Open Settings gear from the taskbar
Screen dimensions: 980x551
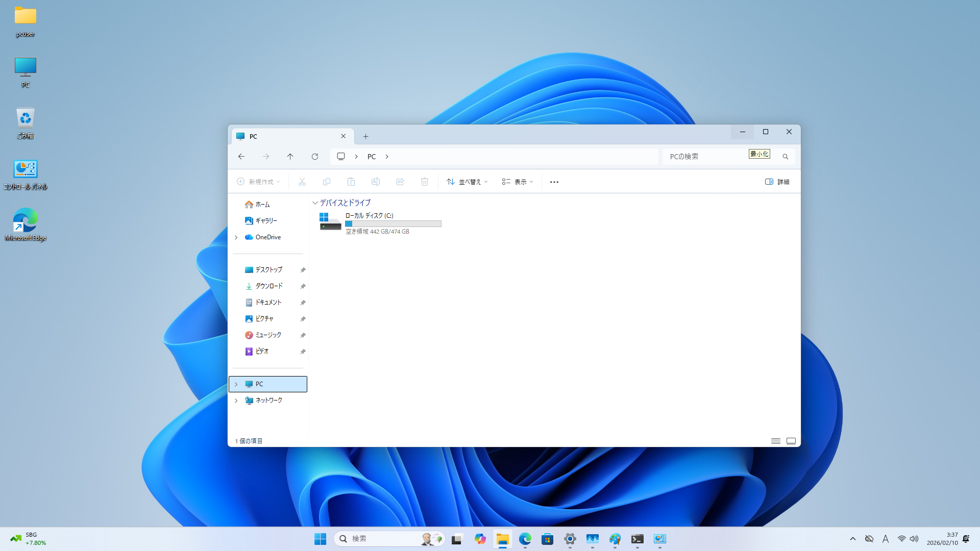tap(570, 539)
